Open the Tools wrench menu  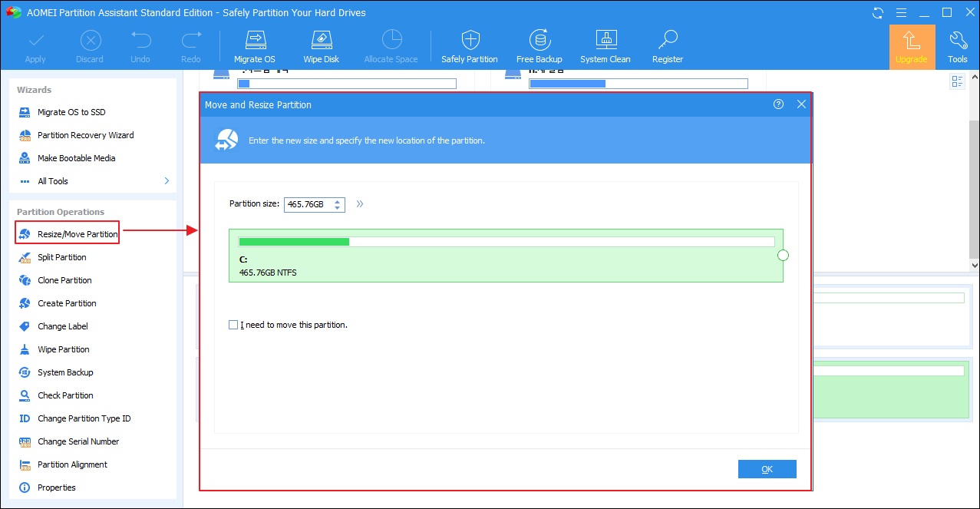[958, 47]
